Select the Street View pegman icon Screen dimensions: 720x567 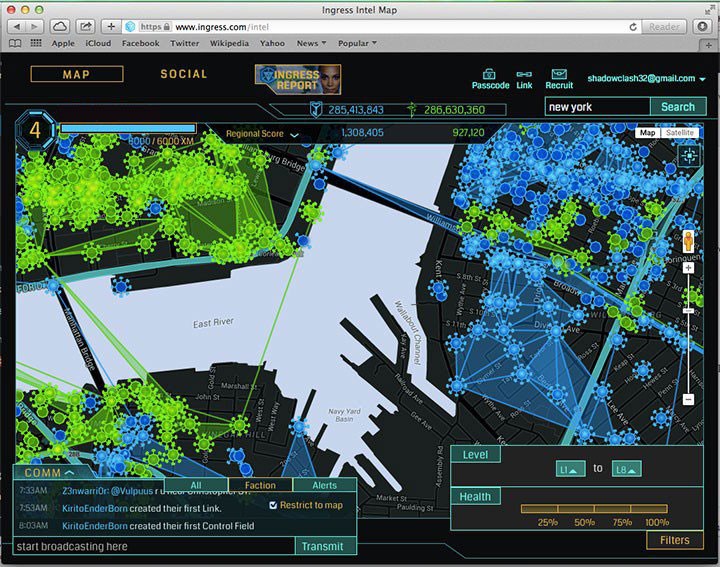tap(688, 241)
